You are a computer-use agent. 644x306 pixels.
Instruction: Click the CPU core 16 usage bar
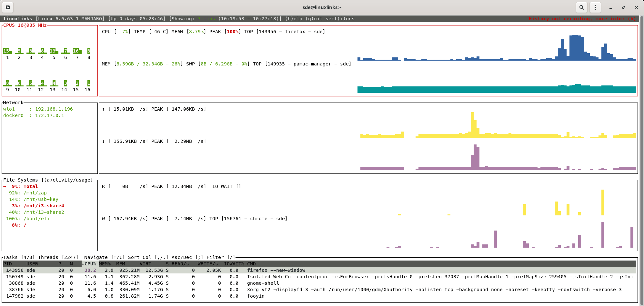89,83
